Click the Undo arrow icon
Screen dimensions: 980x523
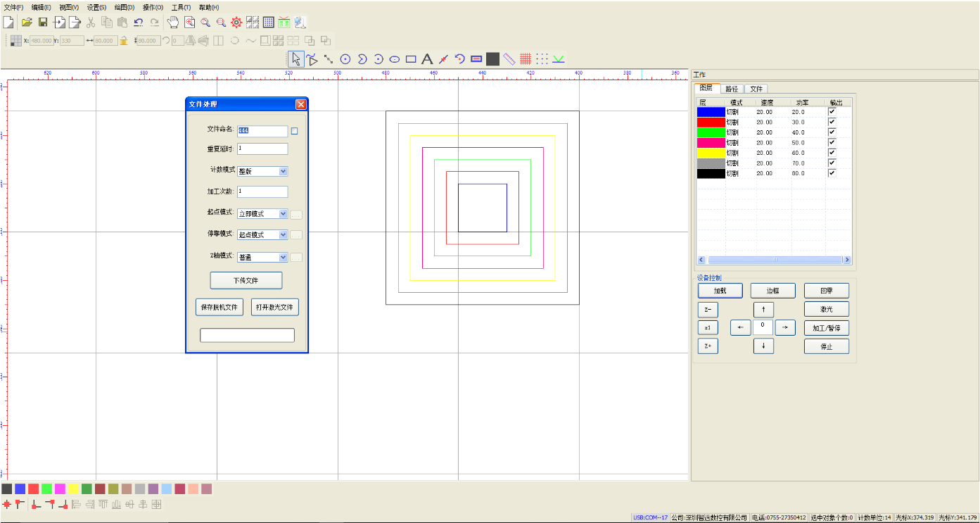139,23
